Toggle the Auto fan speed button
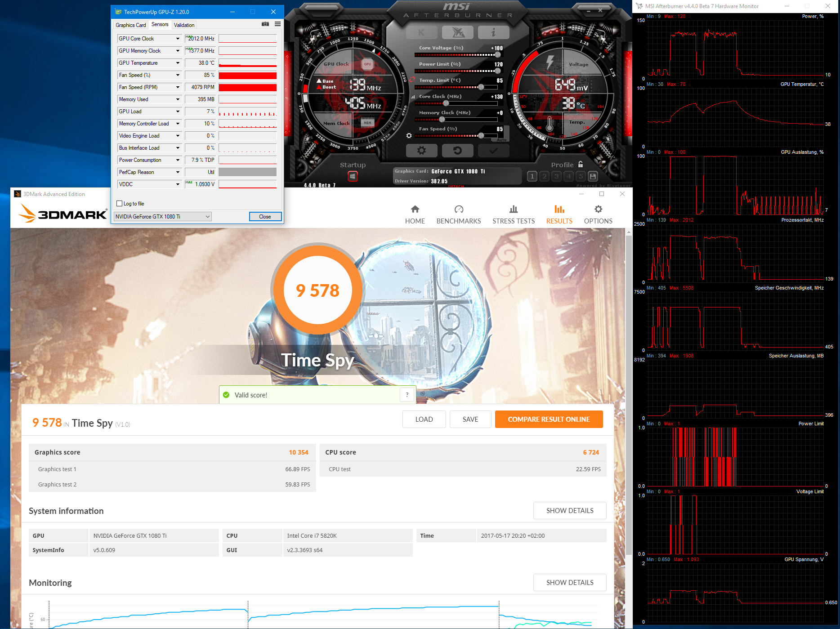Viewport: 840px width, 629px height. (x=501, y=140)
